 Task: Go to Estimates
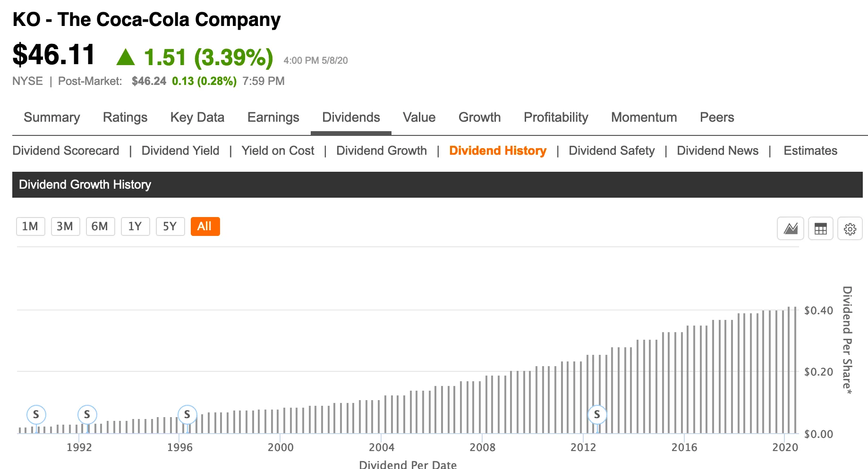point(810,151)
